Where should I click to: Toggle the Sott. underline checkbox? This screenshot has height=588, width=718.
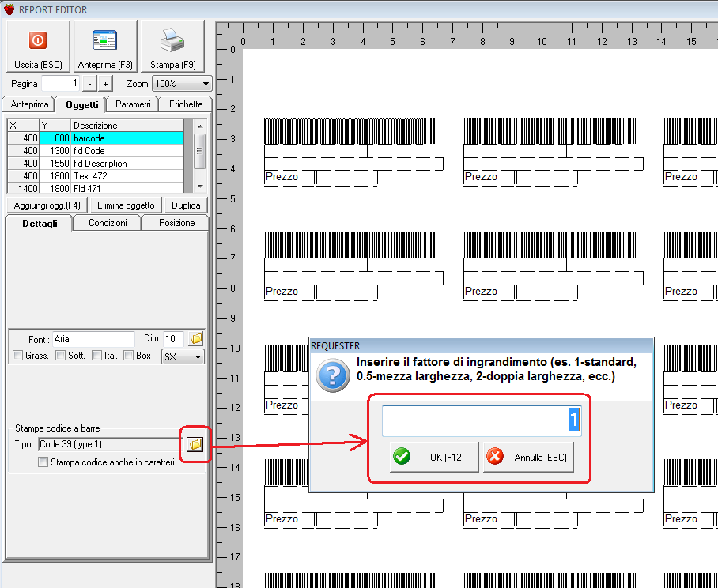(60, 356)
